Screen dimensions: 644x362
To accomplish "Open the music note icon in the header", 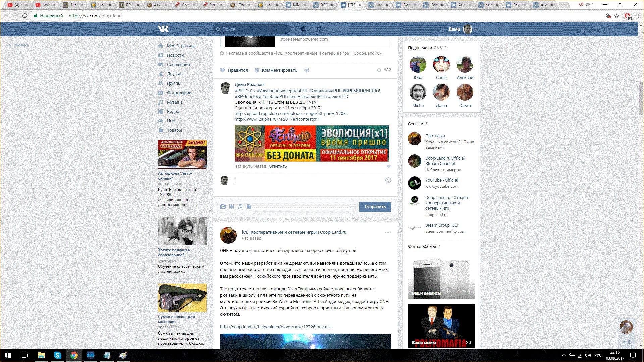I will coord(319,29).
